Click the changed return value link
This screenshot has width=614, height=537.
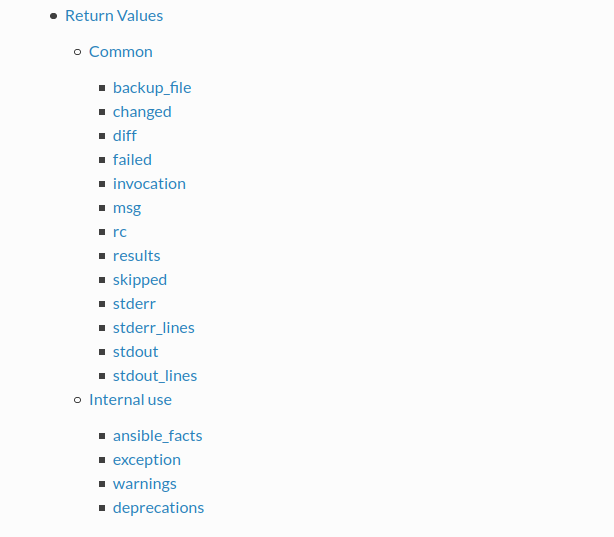coord(142,112)
